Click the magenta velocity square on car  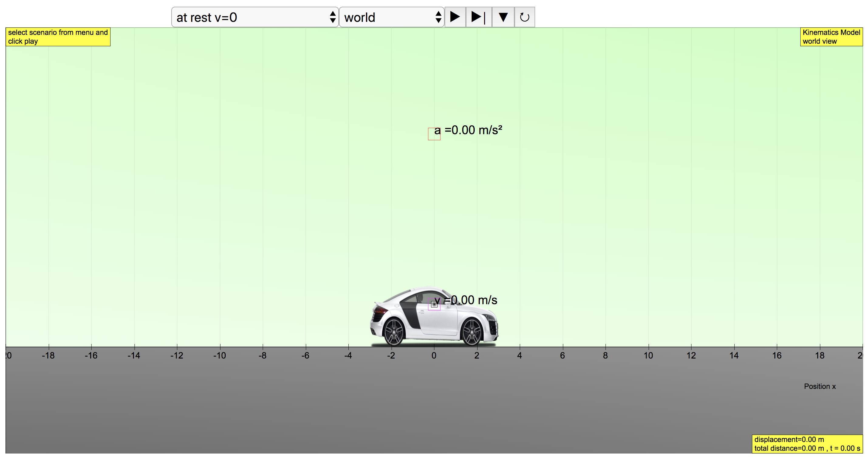(434, 304)
